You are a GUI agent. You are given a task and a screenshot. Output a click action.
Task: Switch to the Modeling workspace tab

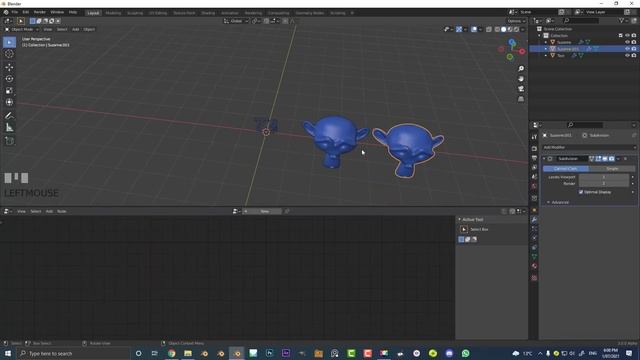pos(113,13)
